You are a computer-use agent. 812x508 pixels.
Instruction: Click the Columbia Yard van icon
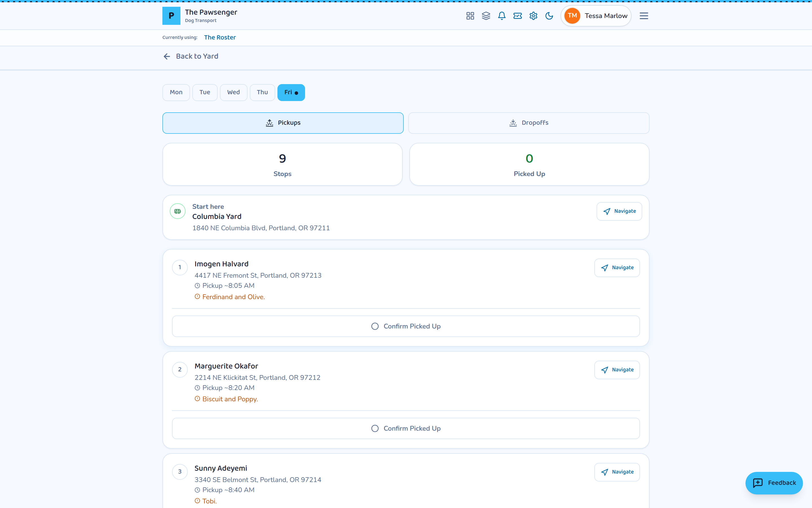178,211
